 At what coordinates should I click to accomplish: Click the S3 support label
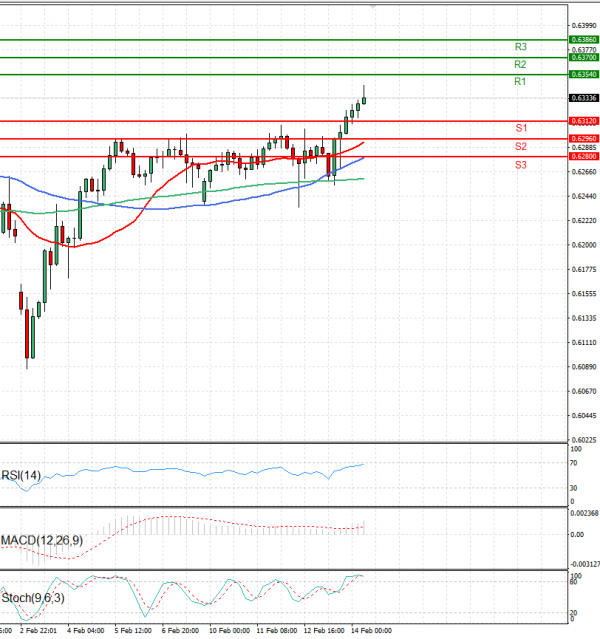coord(521,165)
